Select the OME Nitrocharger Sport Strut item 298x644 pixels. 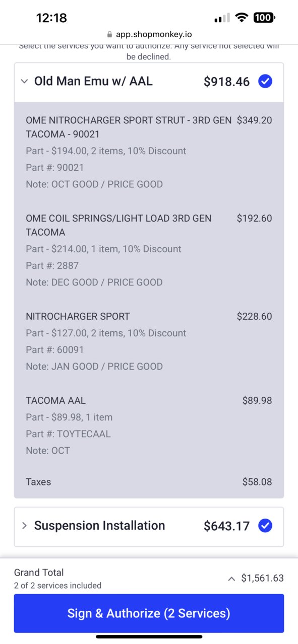(x=149, y=152)
